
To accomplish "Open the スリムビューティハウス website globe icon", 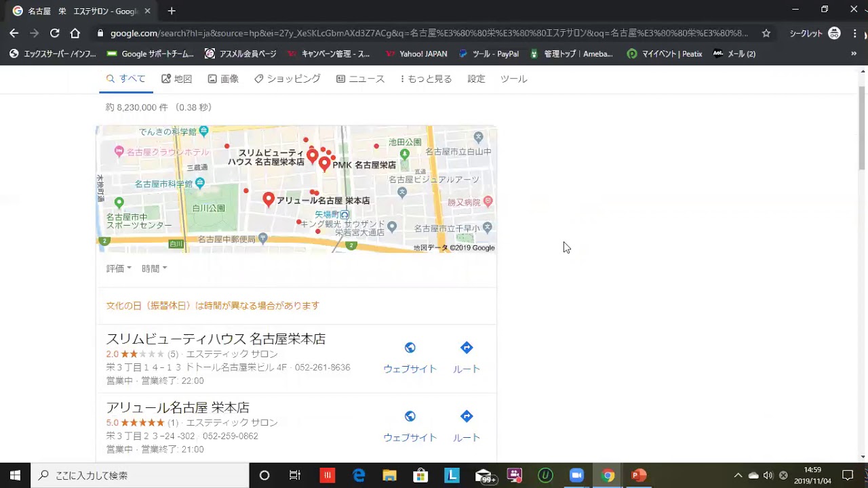I will (x=410, y=348).
